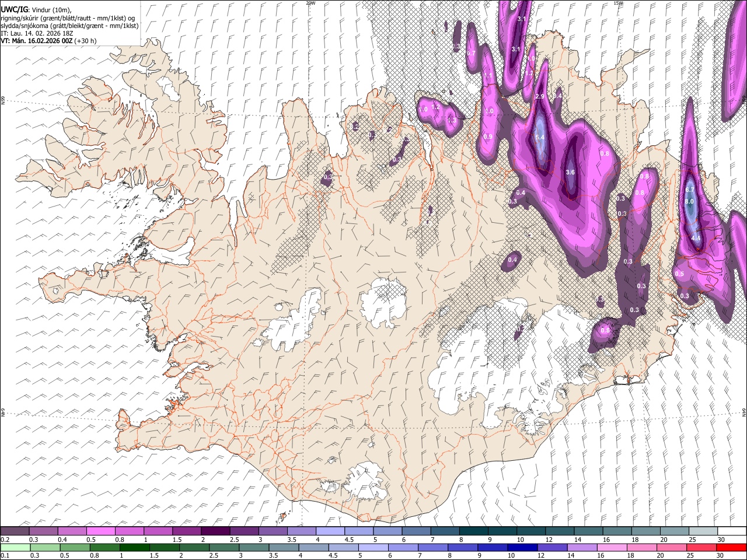The height and width of the screenshot is (560, 747).
Task: Click the 4.4 precipitation value on the map
Action: tap(696, 239)
